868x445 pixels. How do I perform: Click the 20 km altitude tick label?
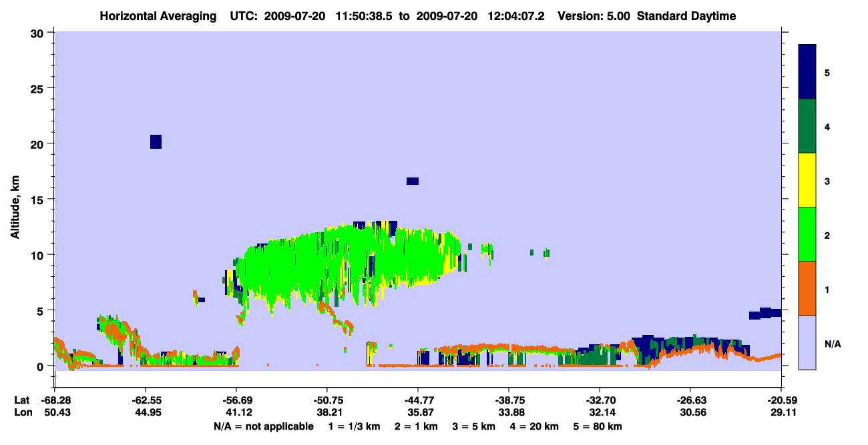click(39, 143)
